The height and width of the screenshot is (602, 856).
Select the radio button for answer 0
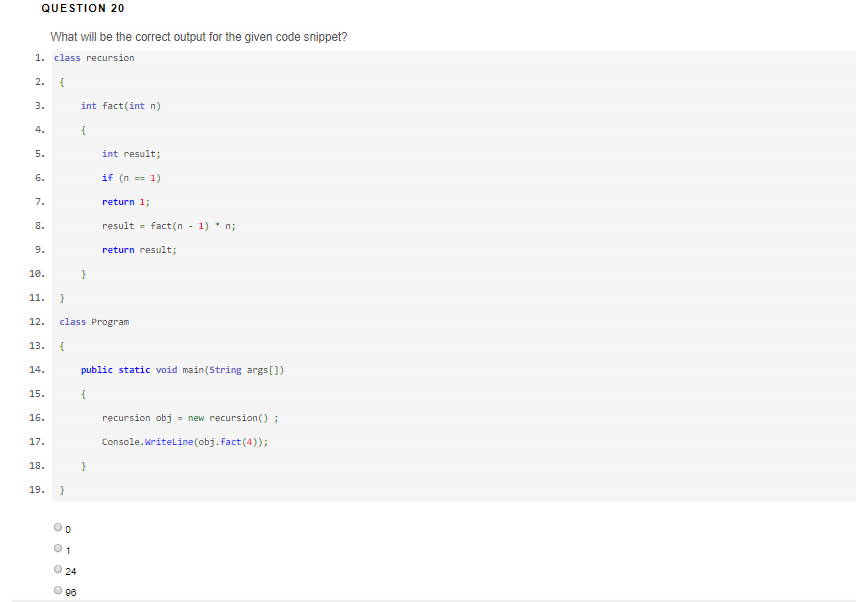pyautogui.click(x=58, y=527)
